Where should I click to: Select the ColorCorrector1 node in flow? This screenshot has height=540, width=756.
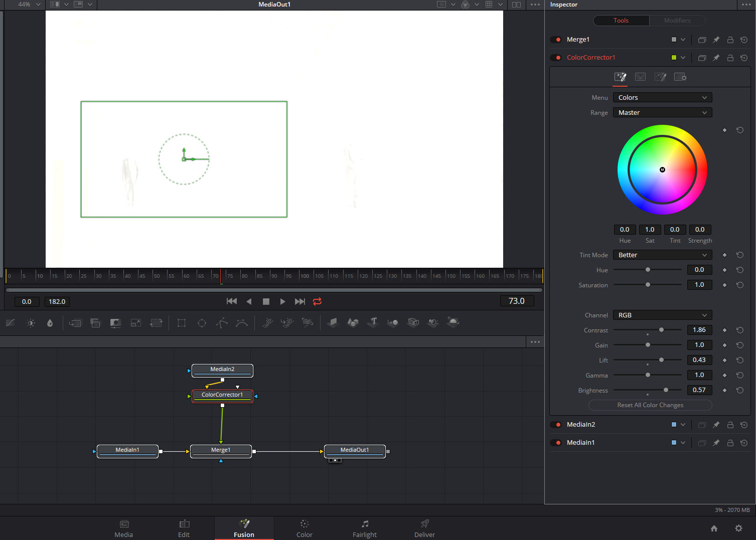pos(222,396)
